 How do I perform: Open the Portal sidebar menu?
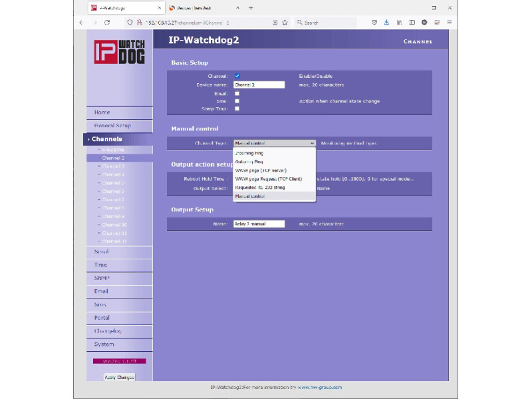(120, 319)
